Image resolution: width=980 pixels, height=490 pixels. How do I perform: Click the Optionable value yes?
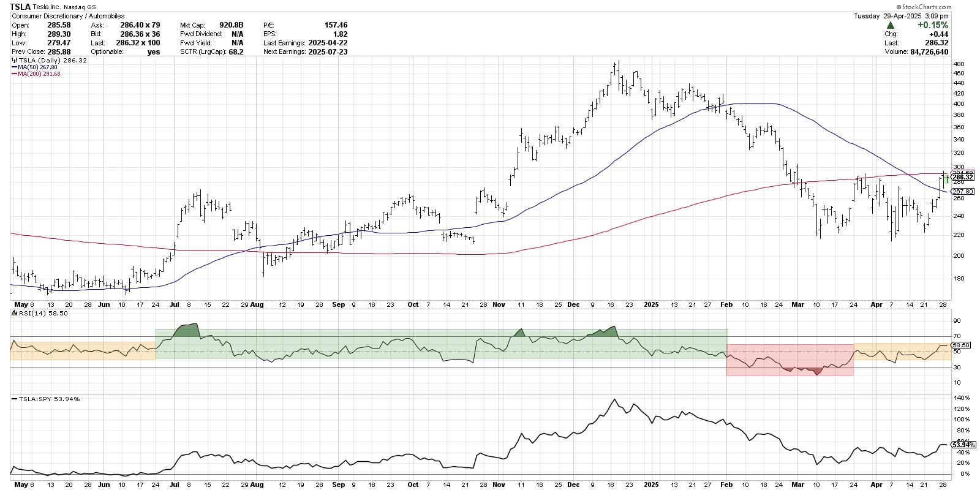(x=154, y=52)
